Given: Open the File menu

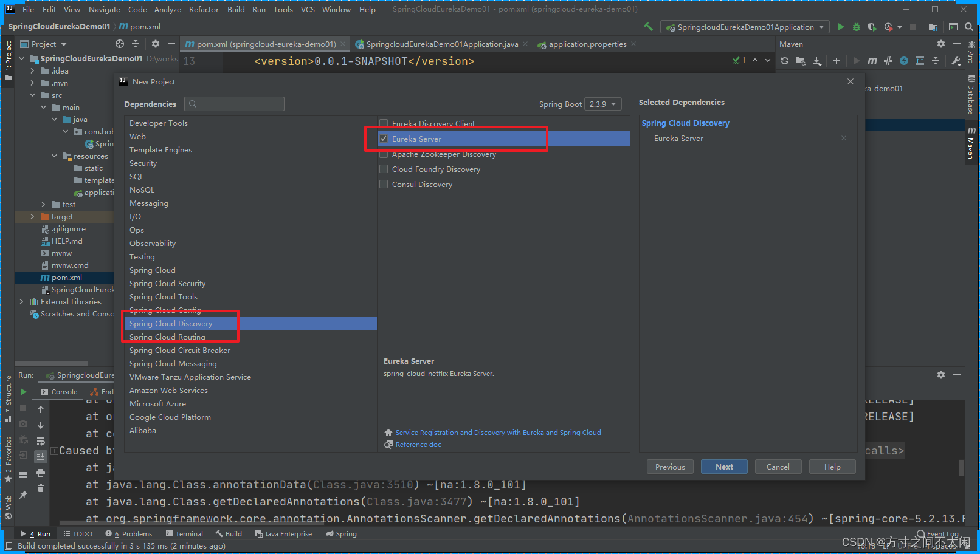Looking at the screenshot, I should click(x=28, y=9).
